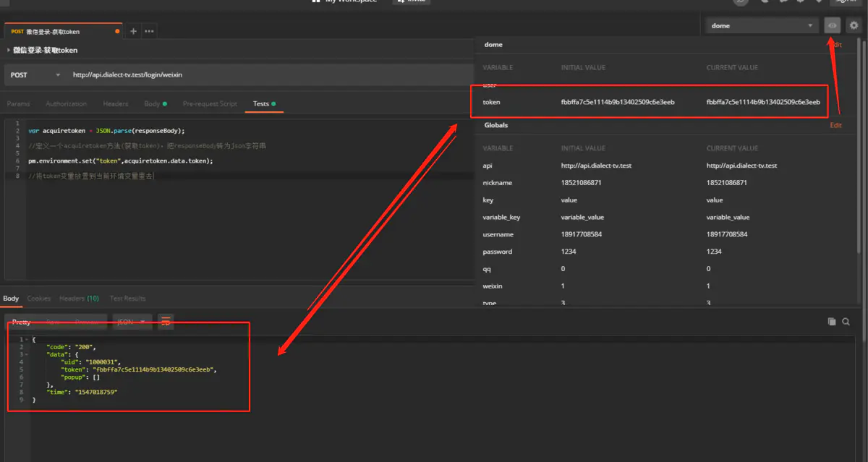Click the //将token变量 comment line in script
Screen dimensions: 868x462
(90, 176)
